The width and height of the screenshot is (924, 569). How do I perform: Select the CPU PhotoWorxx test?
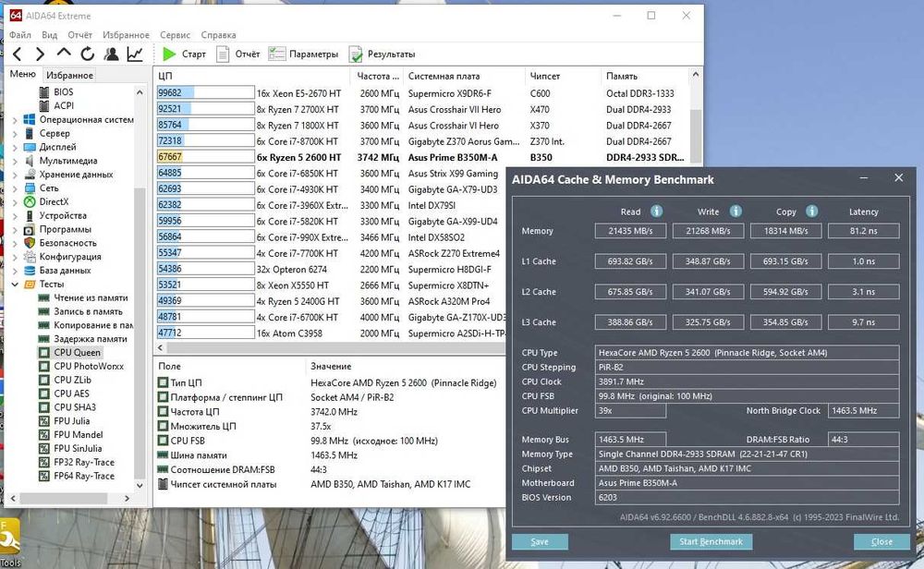[x=89, y=366]
